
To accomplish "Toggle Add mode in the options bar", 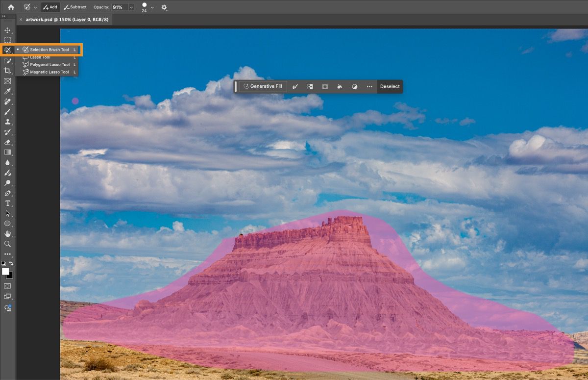I will point(50,7).
